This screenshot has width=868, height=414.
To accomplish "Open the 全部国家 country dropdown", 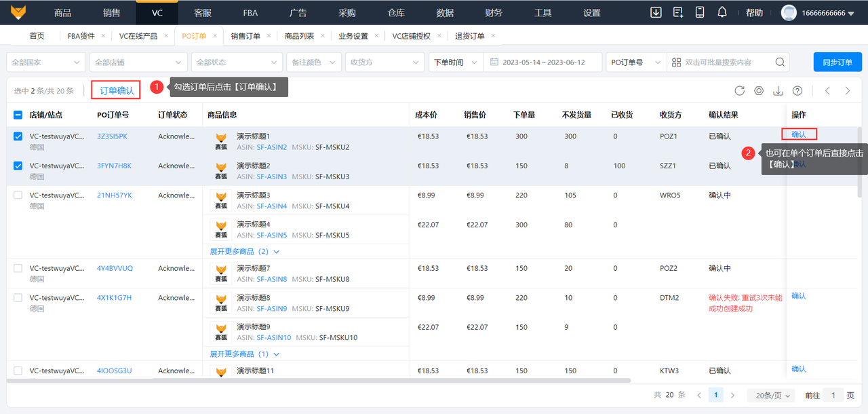I will [x=46, y=62].
